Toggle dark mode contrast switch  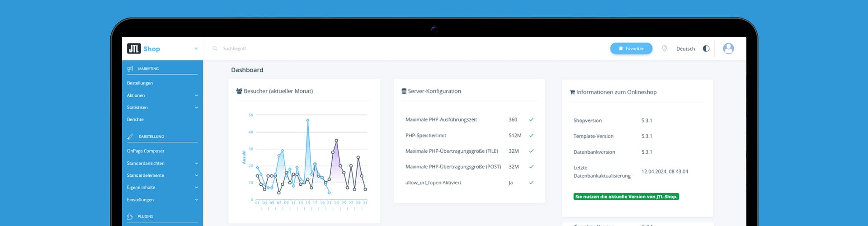[x=706, y=49]
